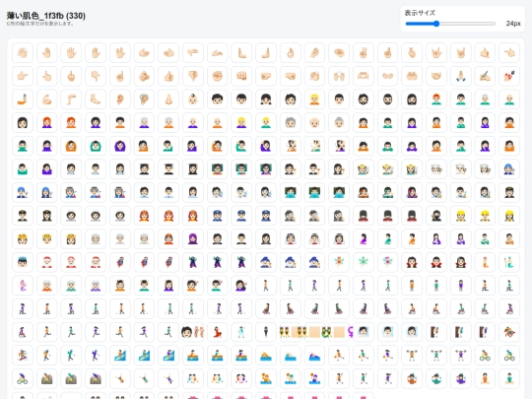Image resolution: width=532 pixels, height=399 pixels.
Task: Pick the backhand index pointing down emoji
Action: click(96, 76)
